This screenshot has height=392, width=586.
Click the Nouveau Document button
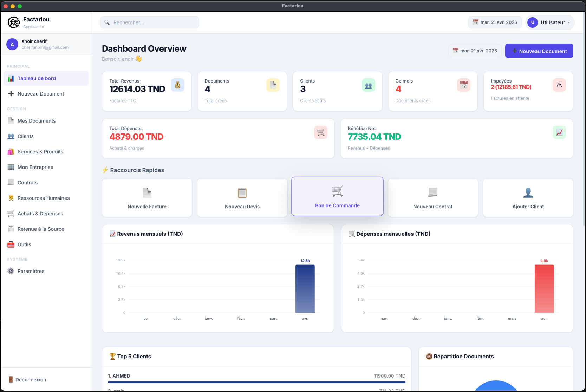point(539,51)
